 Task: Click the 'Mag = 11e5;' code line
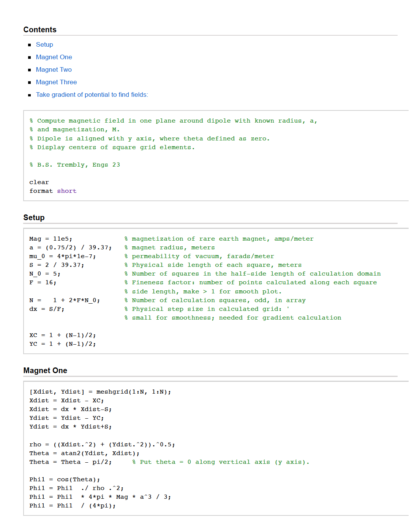[x=51, y=239]
